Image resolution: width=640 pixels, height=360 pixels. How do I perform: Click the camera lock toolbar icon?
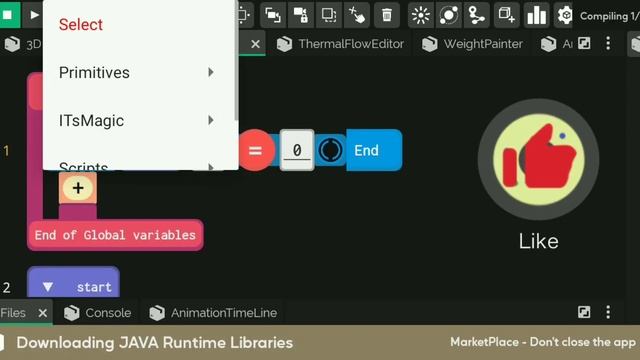pos(301,15)
